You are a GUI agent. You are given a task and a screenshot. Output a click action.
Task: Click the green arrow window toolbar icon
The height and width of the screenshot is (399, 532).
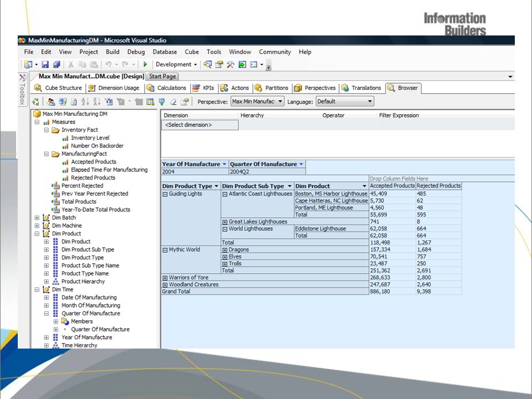(x=242, y=64)
